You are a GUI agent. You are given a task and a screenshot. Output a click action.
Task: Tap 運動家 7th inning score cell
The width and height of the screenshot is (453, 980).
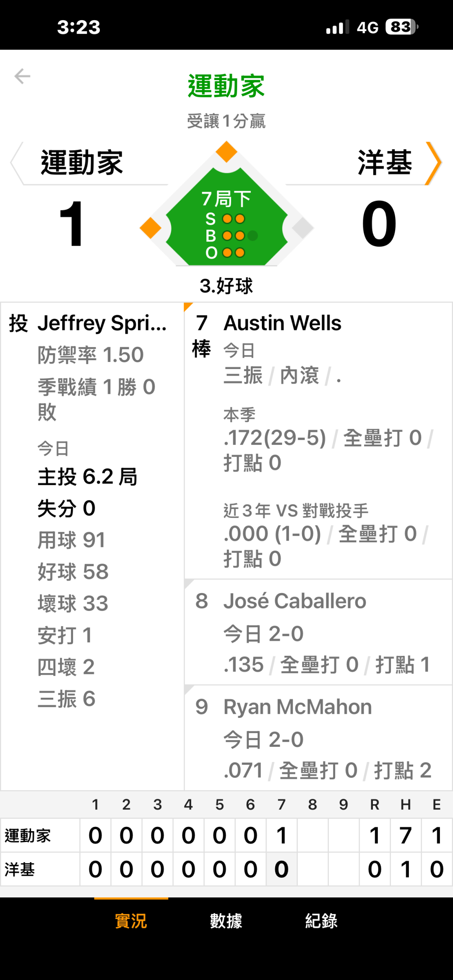(281, 835)
